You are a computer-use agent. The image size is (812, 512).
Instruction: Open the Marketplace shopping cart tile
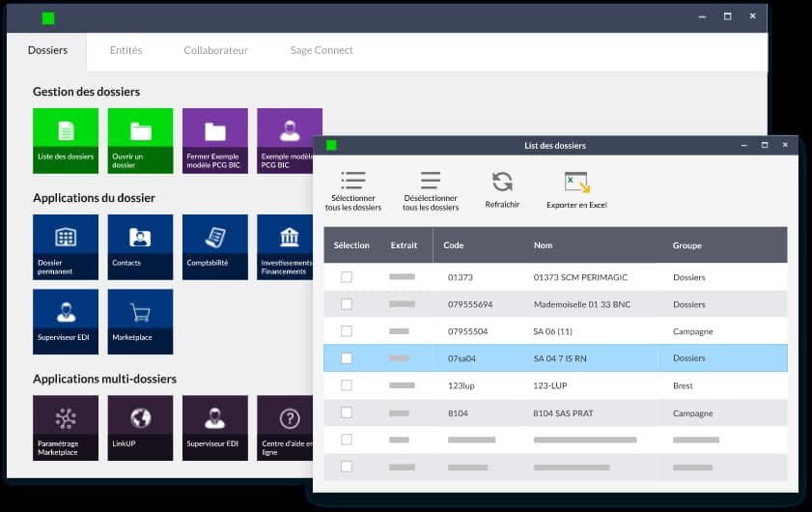(x=140, y=321)
